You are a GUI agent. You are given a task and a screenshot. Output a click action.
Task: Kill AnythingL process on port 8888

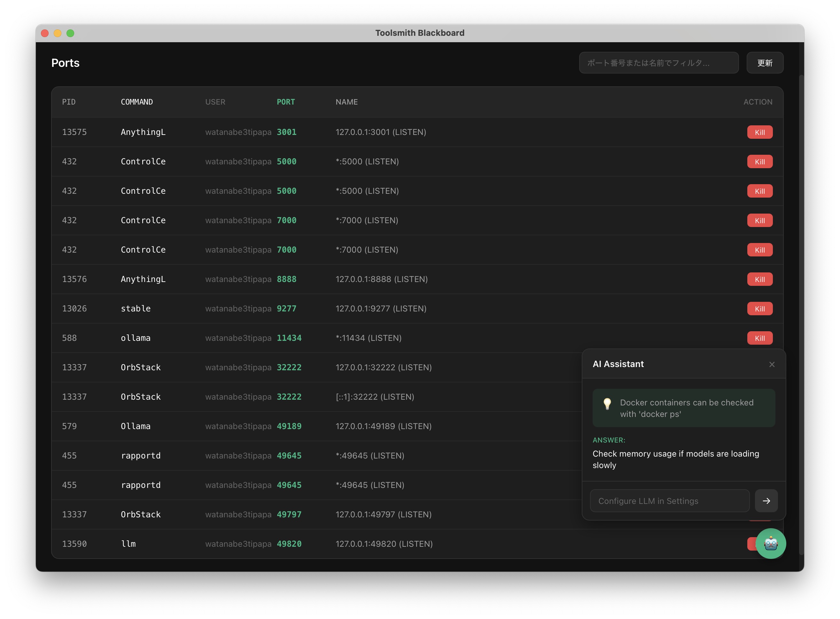(x=759, y=279)
